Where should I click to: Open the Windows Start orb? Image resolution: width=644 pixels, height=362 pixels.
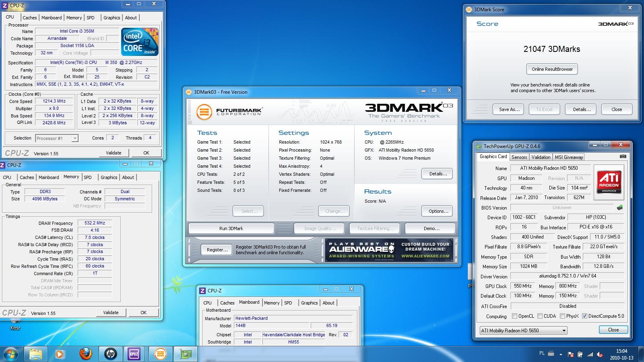point(11,354)
